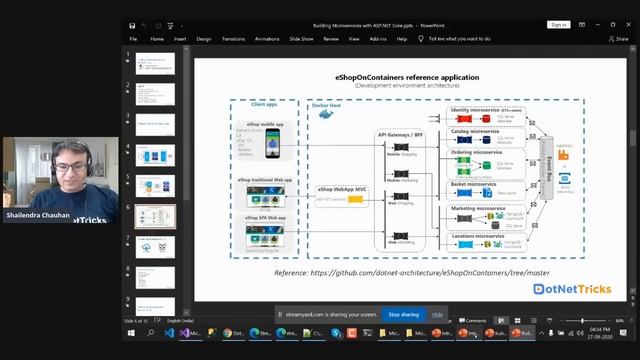The image size is (640, 360).
Task: Click the slide title eShopOnContainers reference application
Action: (407, 77)
